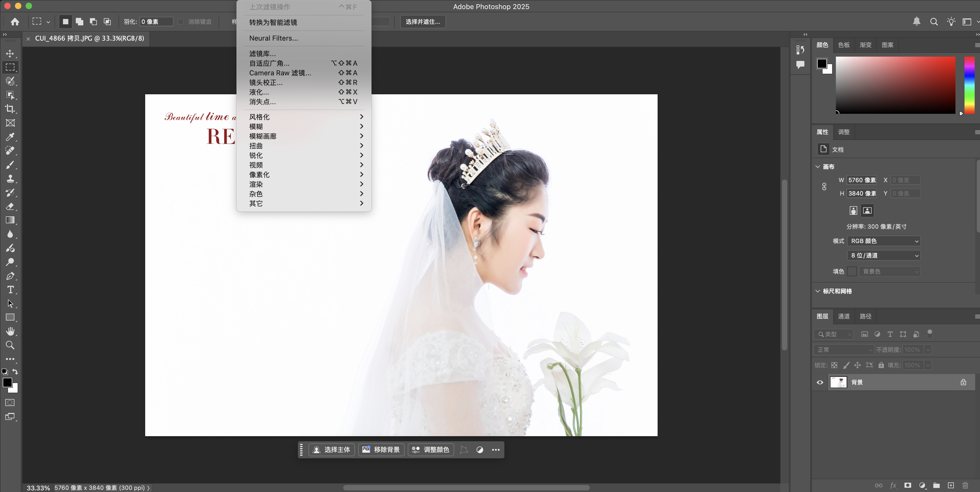This screenshot has width=980, height=492.
Task: Select the Horizontal Type tool
Action: (10, 290)
